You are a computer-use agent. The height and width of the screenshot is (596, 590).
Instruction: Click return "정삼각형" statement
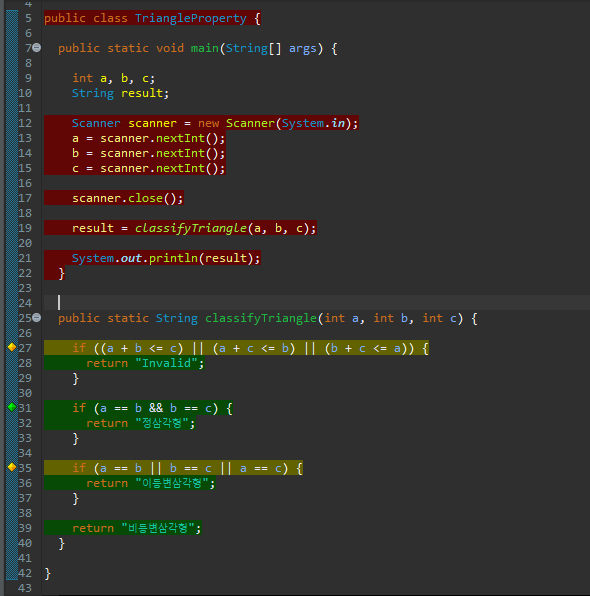[141, 423]
